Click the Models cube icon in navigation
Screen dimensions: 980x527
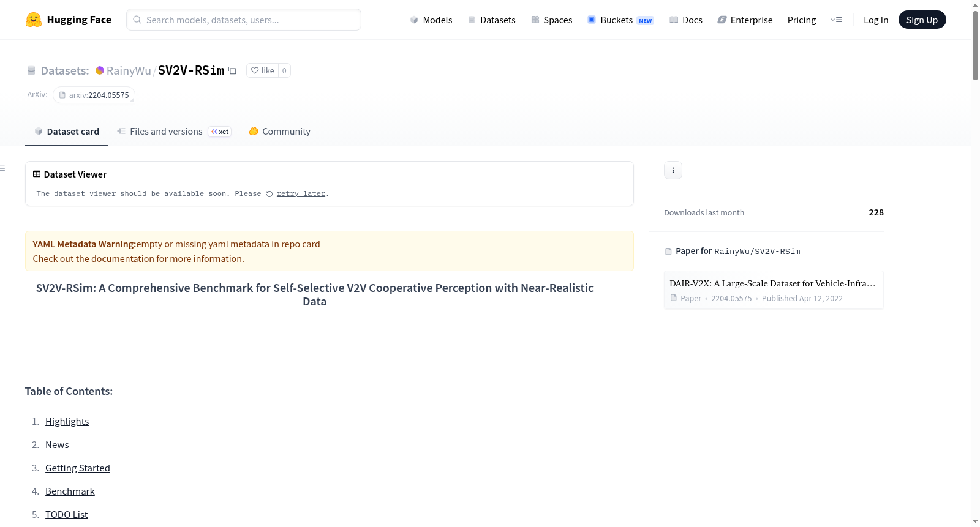tap(414, 20)
